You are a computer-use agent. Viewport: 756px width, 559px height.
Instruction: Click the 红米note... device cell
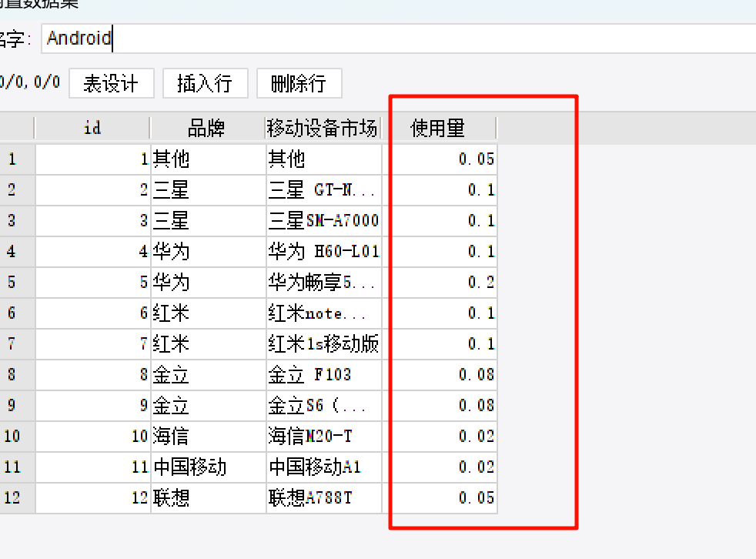323,313
